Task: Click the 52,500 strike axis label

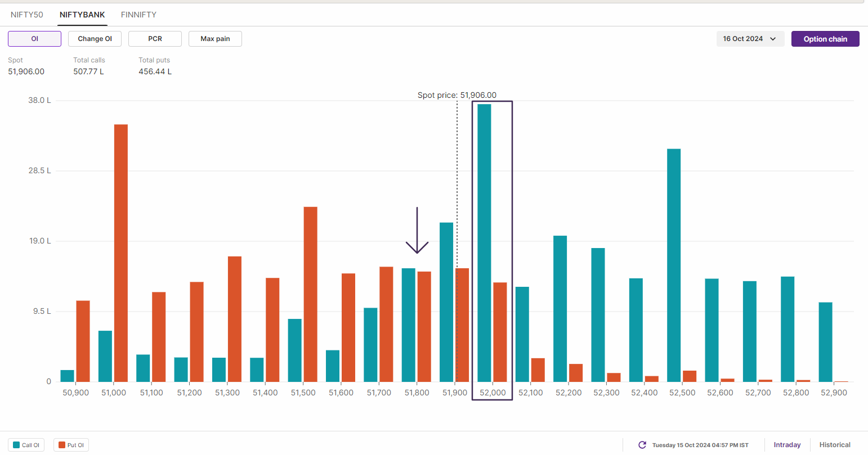Action: click(x=682, y=393)
